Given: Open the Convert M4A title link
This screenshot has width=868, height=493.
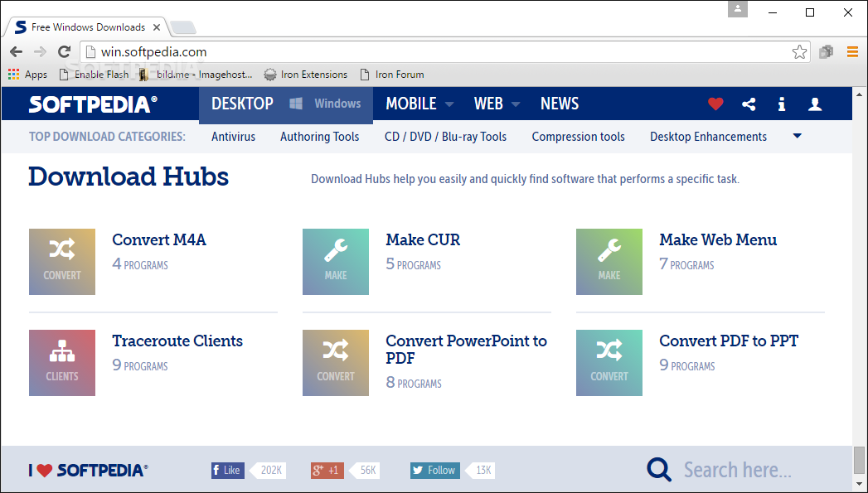Looking at the screenshot, I should (159, 239).
